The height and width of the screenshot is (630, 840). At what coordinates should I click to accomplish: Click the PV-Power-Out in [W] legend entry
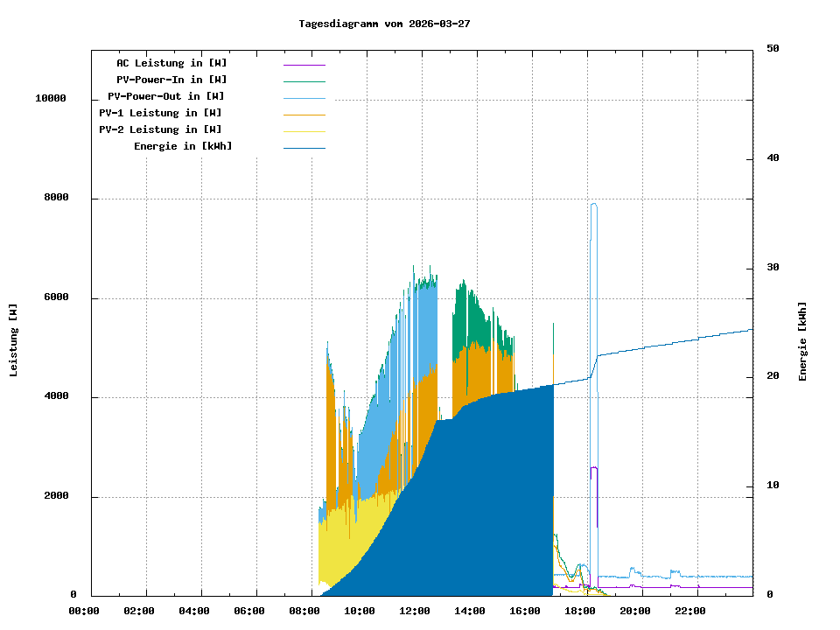[x=166, y=96]
